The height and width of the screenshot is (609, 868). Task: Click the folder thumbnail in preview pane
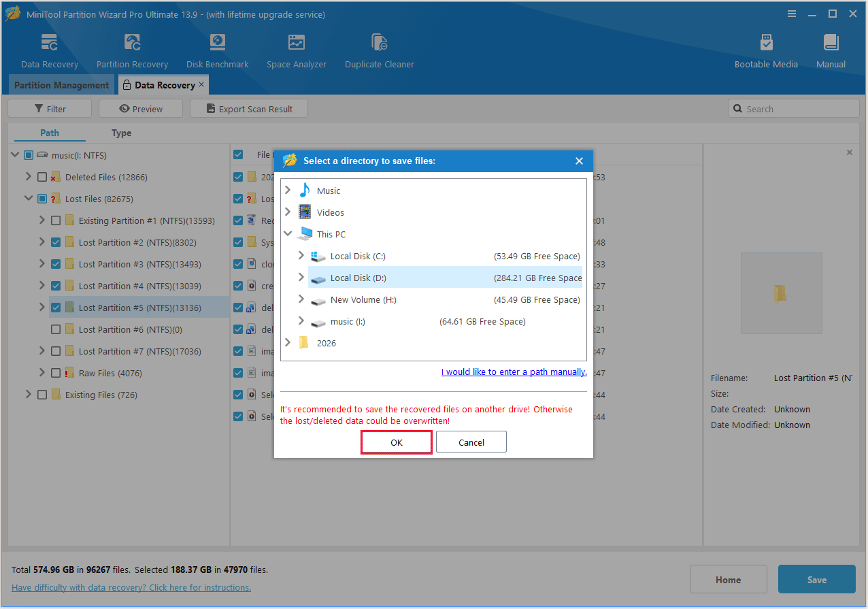781,293
